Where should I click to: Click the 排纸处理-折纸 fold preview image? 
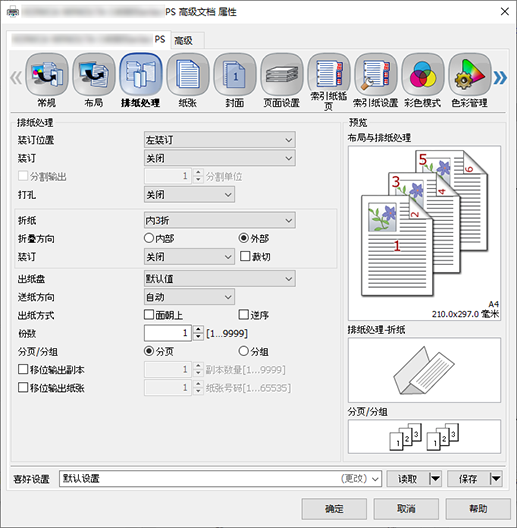click(x=424, y=370)
